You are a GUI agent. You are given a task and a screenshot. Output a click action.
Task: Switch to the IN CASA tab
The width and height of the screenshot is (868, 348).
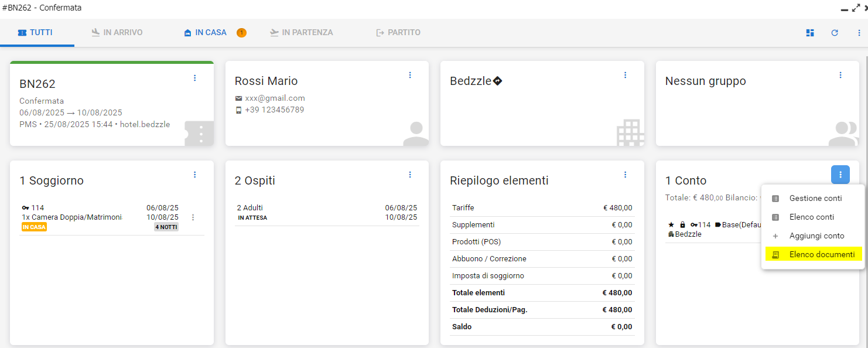tap(206, 33)
